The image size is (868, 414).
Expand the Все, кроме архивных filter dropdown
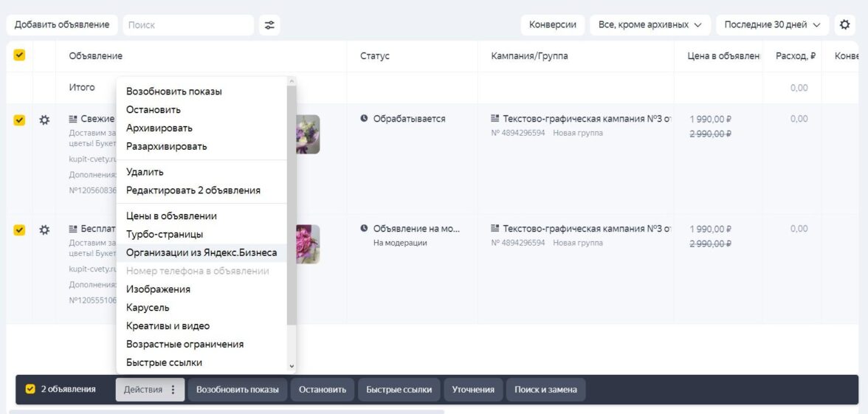[x=650, y=25]
